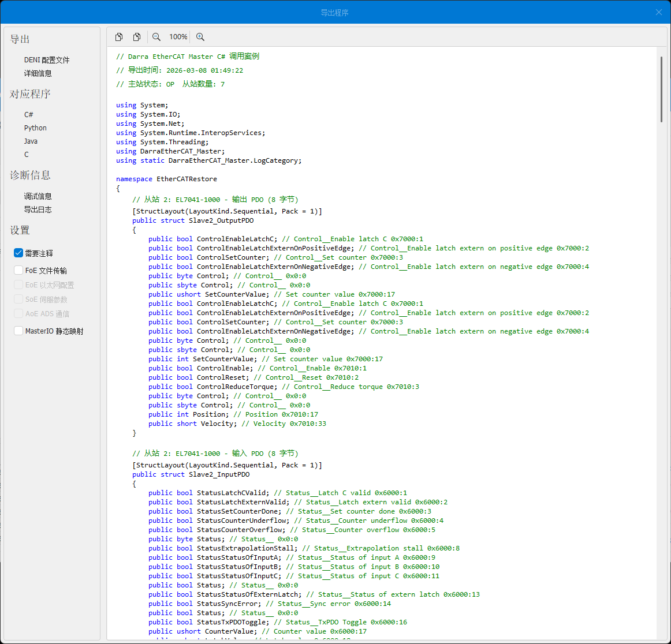Image resolution: width=671 pixels, height=644 pixels.
Task: Click 导出日志 in the sidebar
Action: click(38, 209)
